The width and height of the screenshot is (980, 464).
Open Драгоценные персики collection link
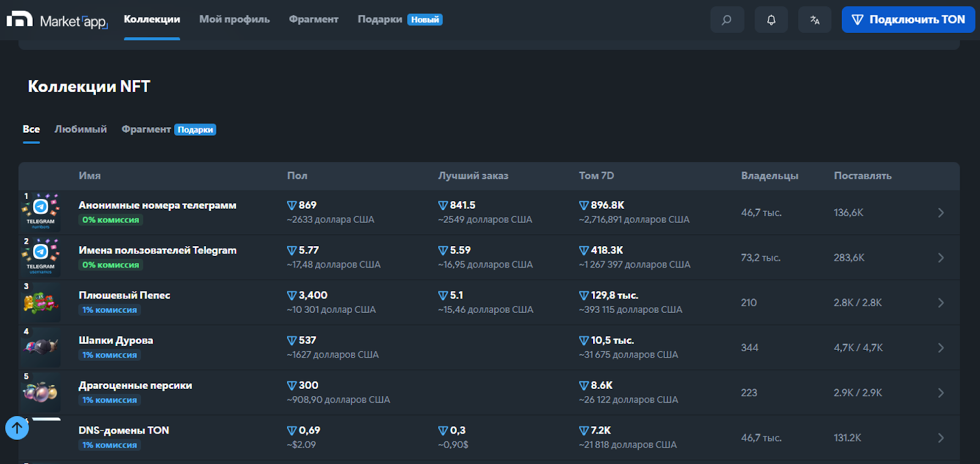coord(135,386)
